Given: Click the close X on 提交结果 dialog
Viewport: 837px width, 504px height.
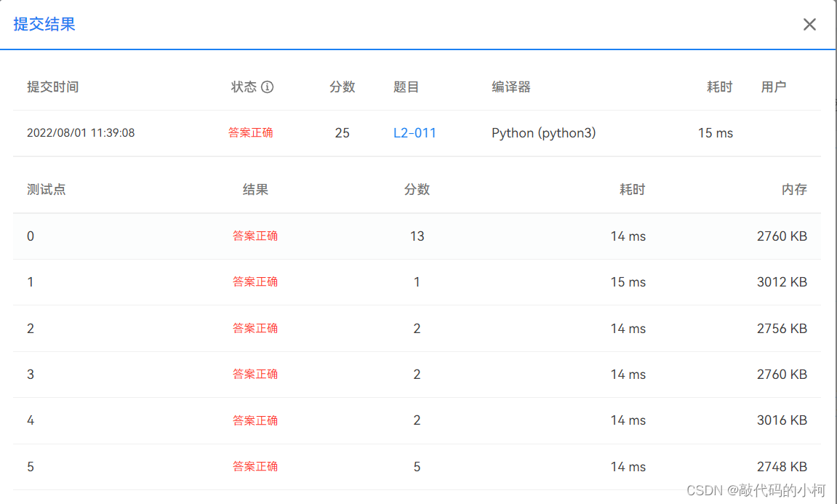Looking at the screenshot, I should [x=809, y=24].
